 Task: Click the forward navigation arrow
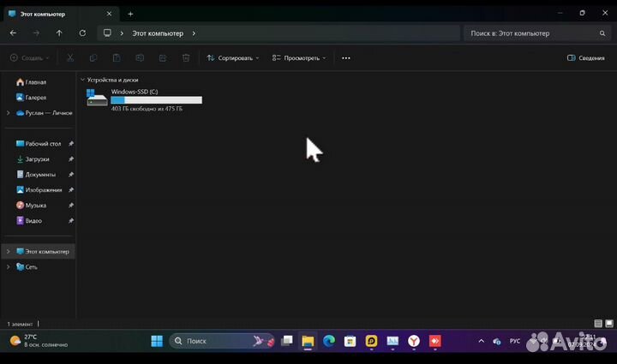[36, 33]
